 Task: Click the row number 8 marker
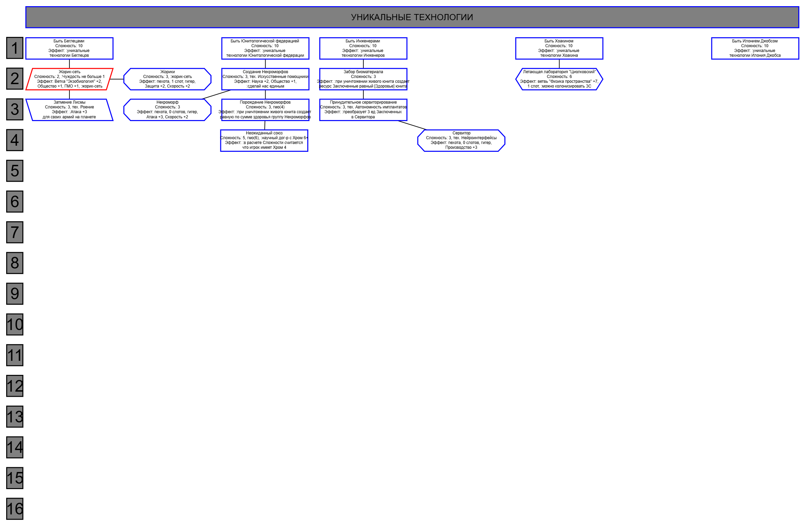click(15, 263)
